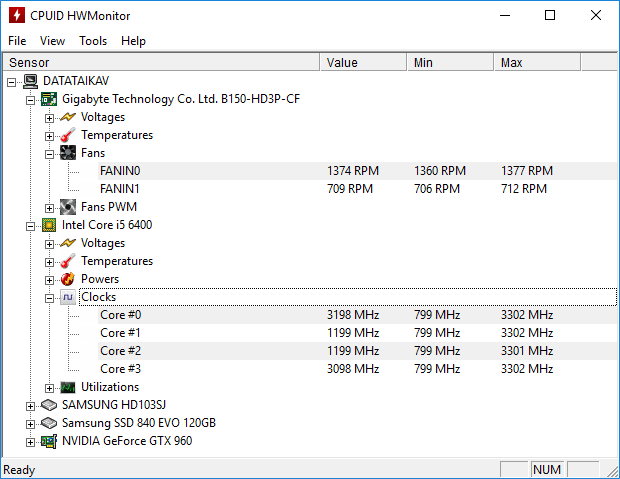Viewport: 620px width, 479px height.
Task: Click the 3098 MHz value of Core #3
Action: click(x=353, y=369)
